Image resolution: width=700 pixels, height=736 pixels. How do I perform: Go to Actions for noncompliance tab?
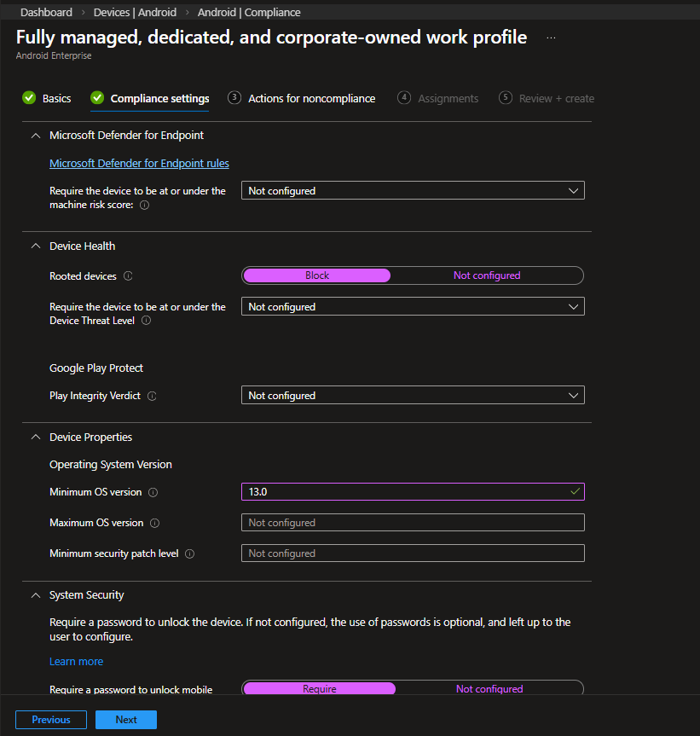point(311,99)
